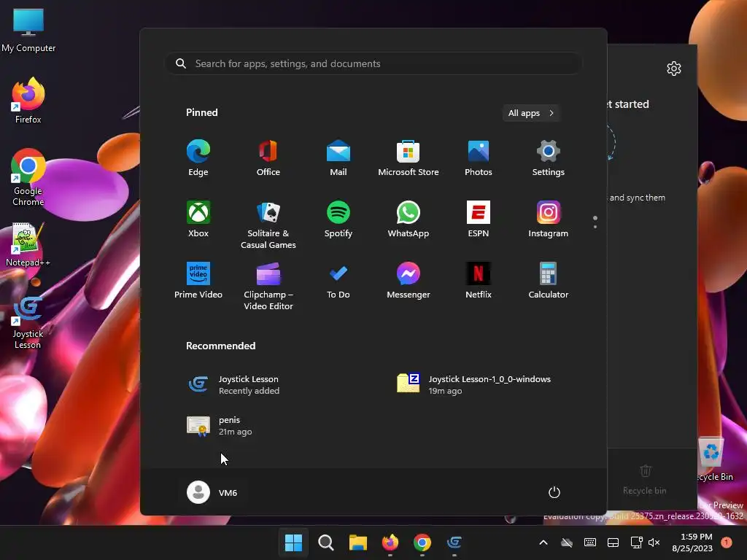747x560 pixels.
Task: Launch Spotify
Action: pyautogui.click(x=338, y=219)
